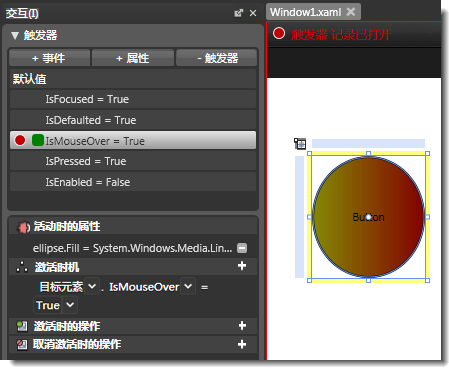Close the 交互 panel
Viewport: 449px width, 368px height.
[253, 13]
